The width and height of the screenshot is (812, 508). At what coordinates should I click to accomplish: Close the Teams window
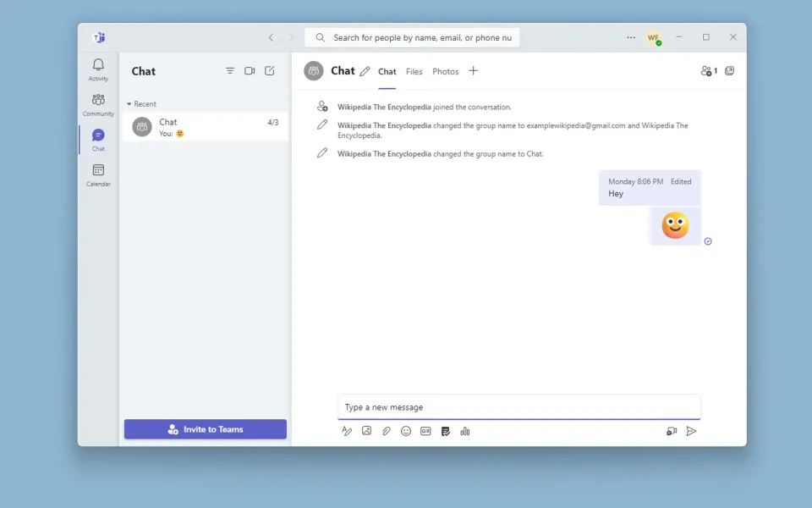732,36
